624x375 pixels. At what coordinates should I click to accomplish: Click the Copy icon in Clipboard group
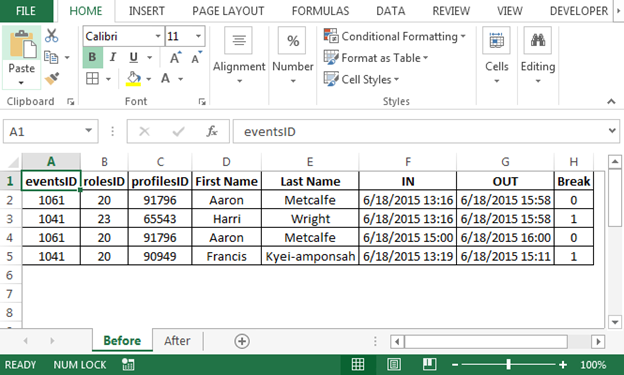coord(51,57)
